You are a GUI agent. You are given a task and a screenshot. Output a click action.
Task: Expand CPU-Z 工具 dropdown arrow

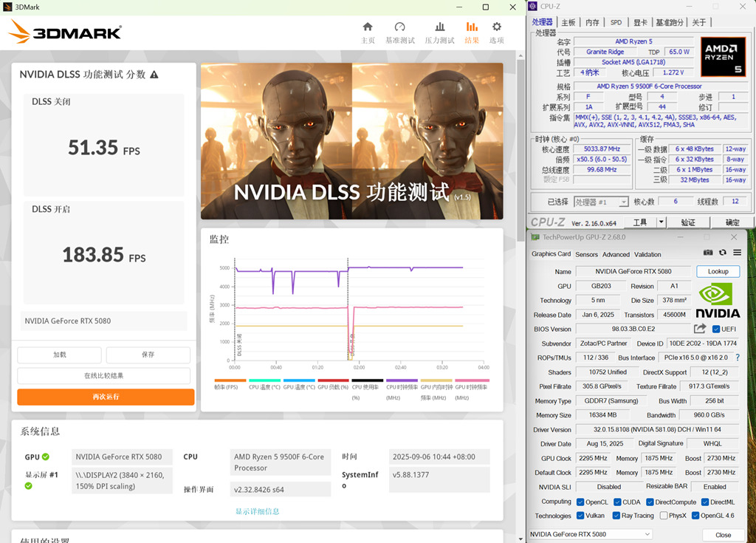click(661, 222)
